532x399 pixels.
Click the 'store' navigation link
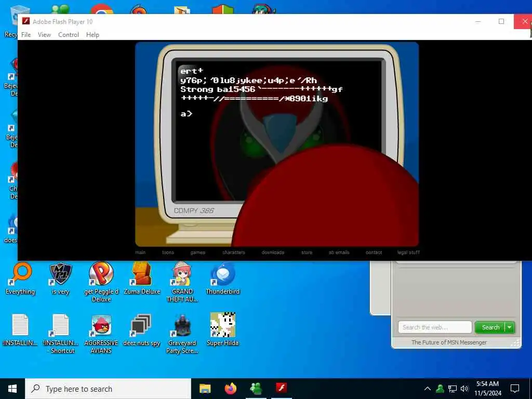[307, 252]
